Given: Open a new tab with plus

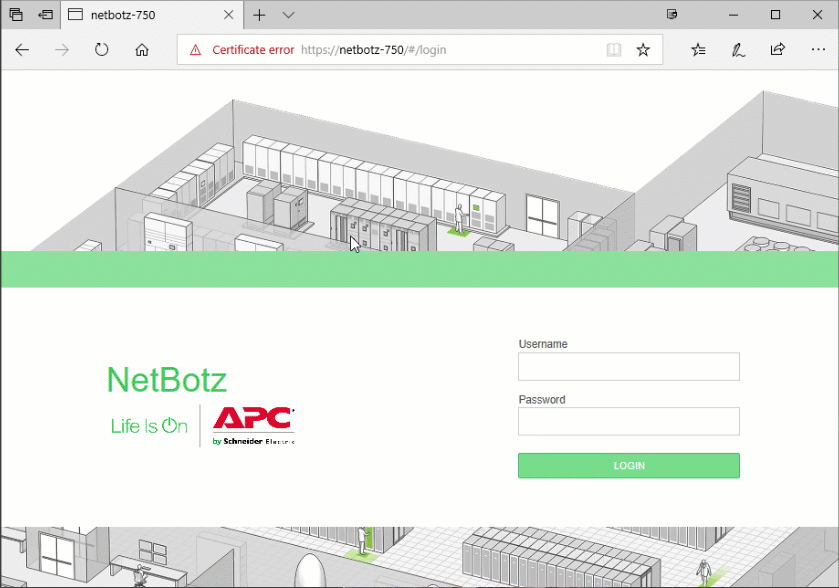Looking at the screenshot, I should tap(259, 15).
